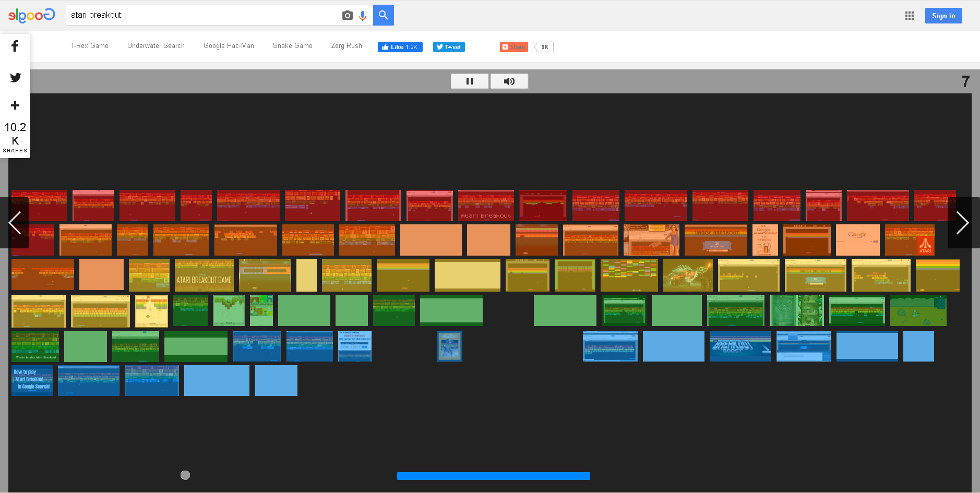
Task: Focus the search box containing atari breakout
Action: coord(204,15)
